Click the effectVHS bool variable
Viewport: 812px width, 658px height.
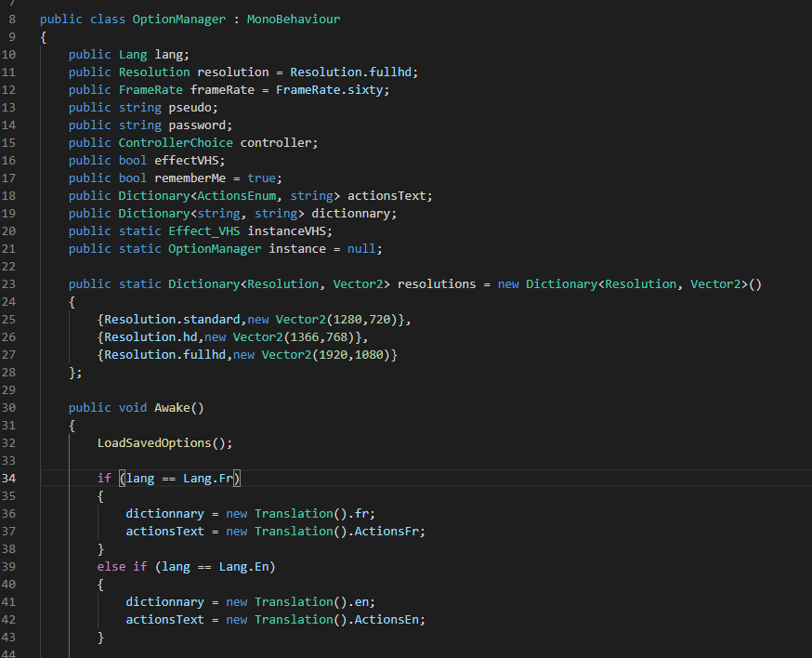point(178,161)
